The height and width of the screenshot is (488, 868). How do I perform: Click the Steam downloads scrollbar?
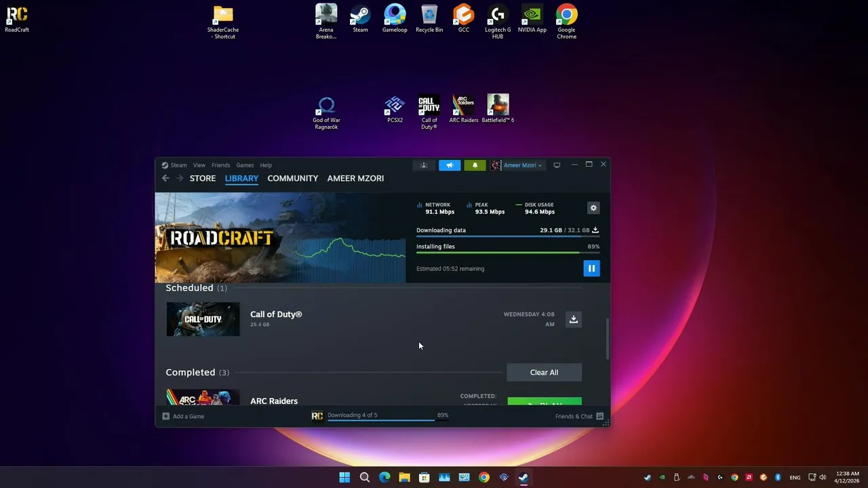608,339
